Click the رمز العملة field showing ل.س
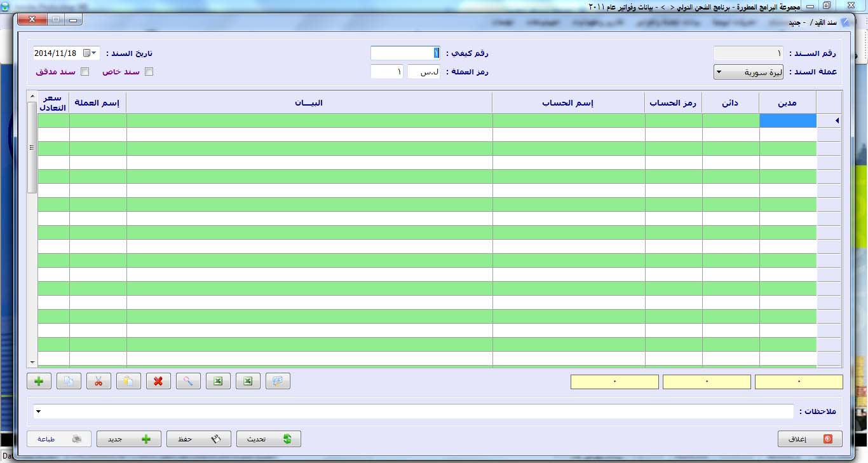868x463 pixels. coord(423,72)
